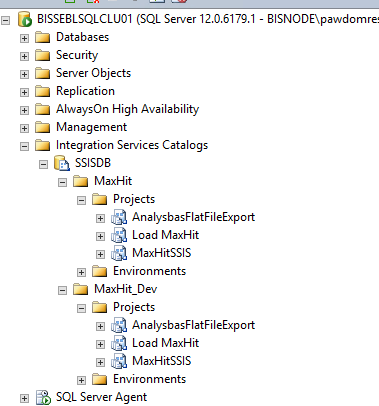The height and width of the screenshot is (406, 379).
Task: Expand Load MaxHit project under MaxHit
Action: click(100, 236)
